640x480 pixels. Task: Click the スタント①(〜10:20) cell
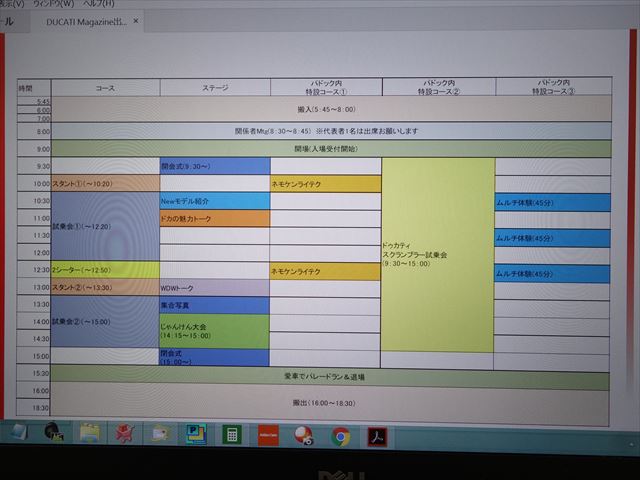coord(105,184)
